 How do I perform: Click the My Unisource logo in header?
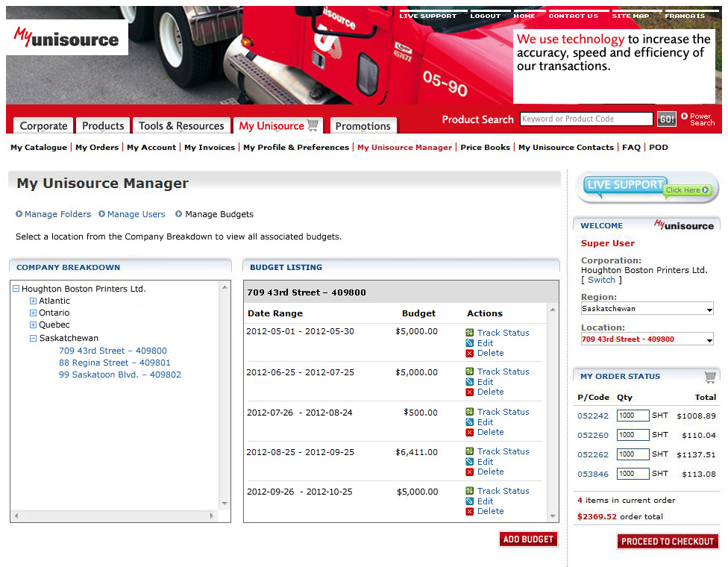click(x=67, y=38)
